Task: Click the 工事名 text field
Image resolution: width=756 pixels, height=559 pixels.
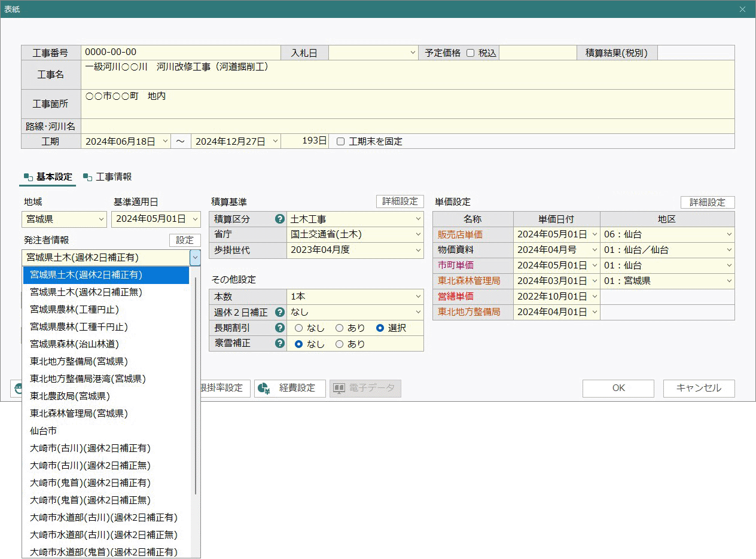Action: click(407, 75)
